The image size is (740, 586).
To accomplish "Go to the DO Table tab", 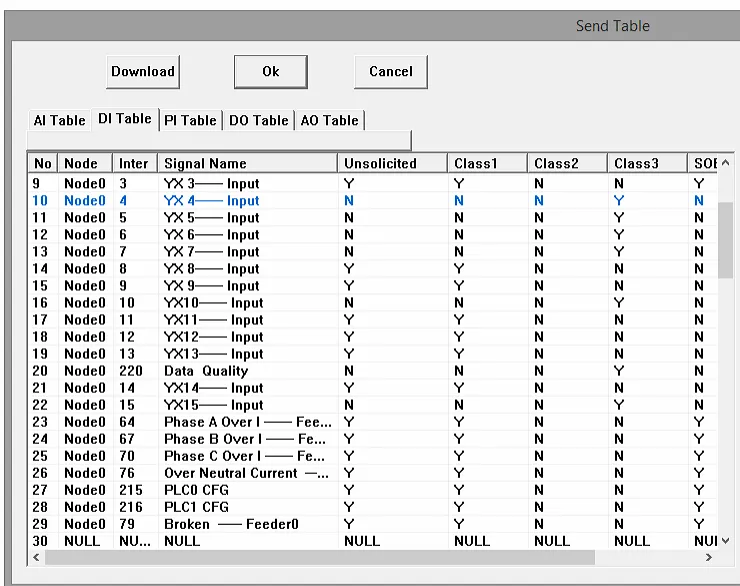I will coord(259,120).
